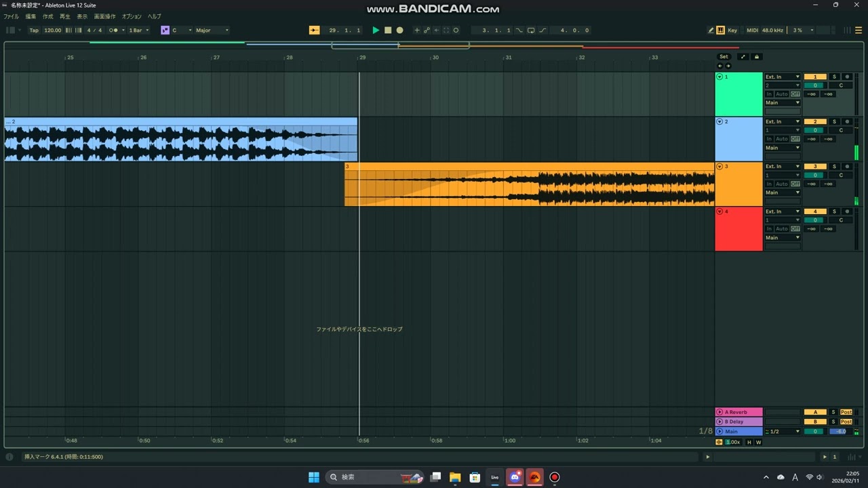Screen dimensions: 868x488
Task: Open the 表示 menu
Action: click(82, 16)
